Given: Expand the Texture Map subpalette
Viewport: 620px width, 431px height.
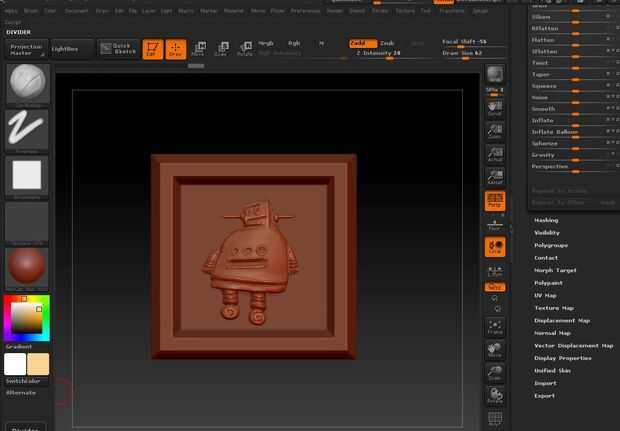Looking at the screenshot, I should point(554,308).
